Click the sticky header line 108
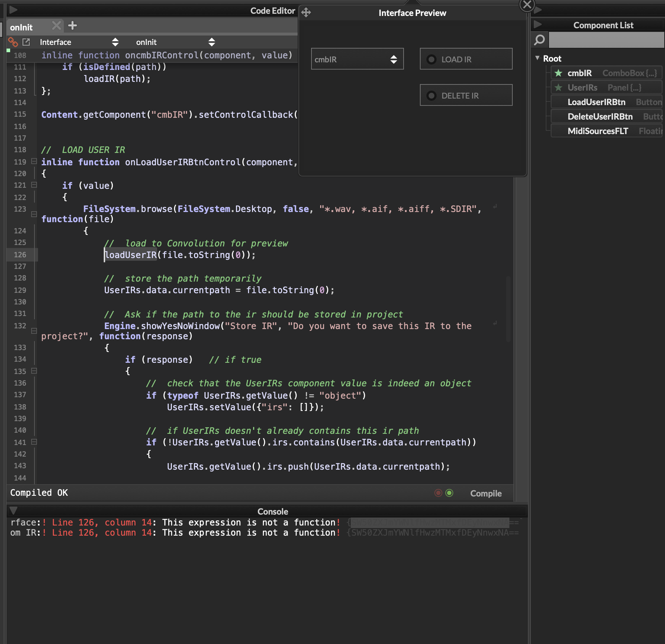The image size is (665, 644). pyautogui.click(x=152, y=55)
